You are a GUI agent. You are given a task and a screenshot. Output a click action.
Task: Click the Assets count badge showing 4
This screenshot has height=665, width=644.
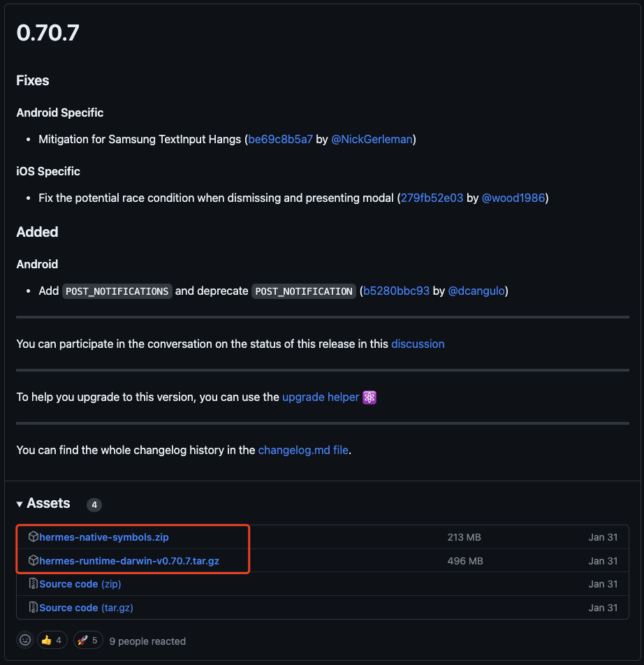94,504
